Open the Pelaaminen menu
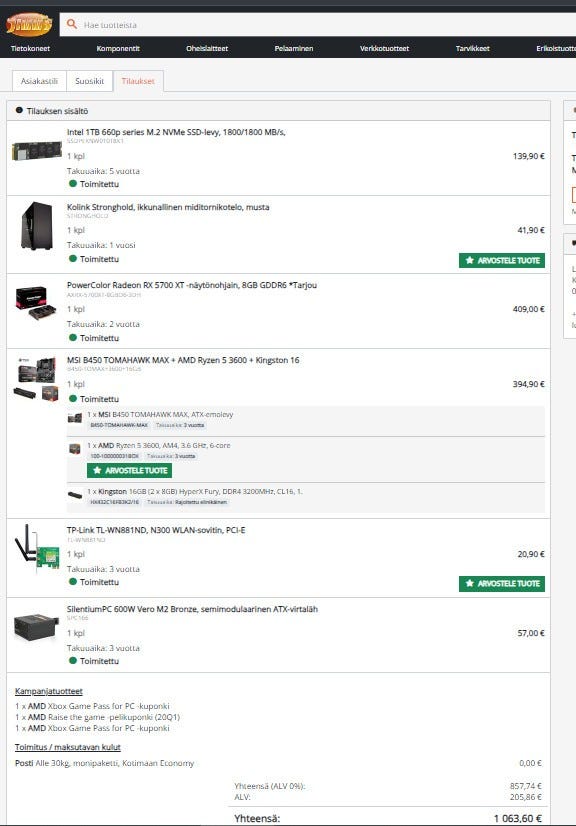The height and width of the screenshot is (826, 576). [294, 48]
